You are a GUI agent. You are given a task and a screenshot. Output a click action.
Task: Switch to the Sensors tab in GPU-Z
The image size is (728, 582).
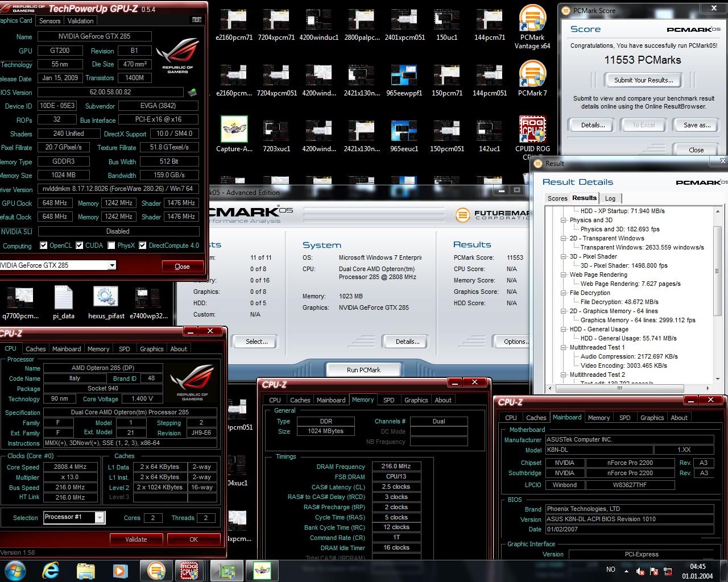49,20
